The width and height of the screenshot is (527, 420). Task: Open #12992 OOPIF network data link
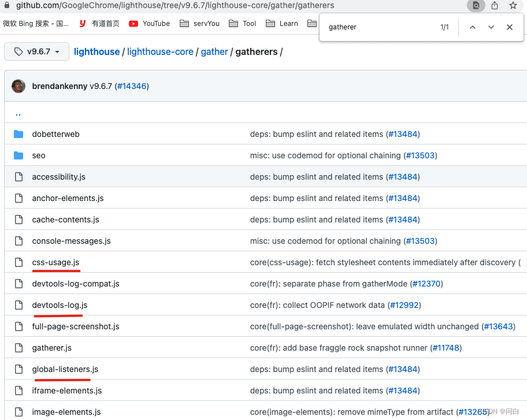coord(404,305)
